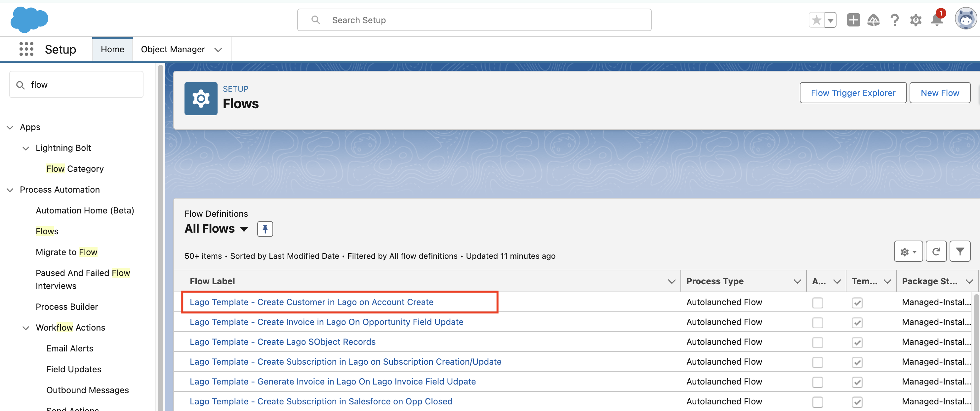Toggle Template checkbox for Create Customer flow row
This screenshot has height=411, width=980.
pos(857,303)
